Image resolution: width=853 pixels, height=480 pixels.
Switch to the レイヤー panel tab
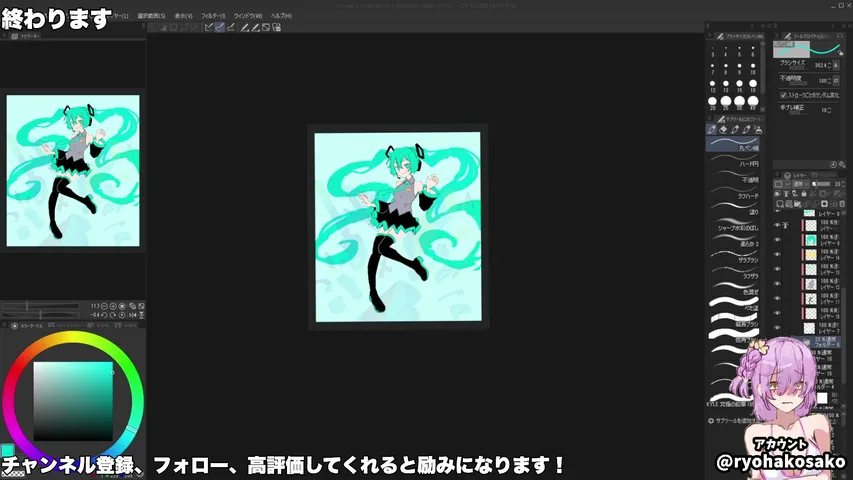pos(795,175)
